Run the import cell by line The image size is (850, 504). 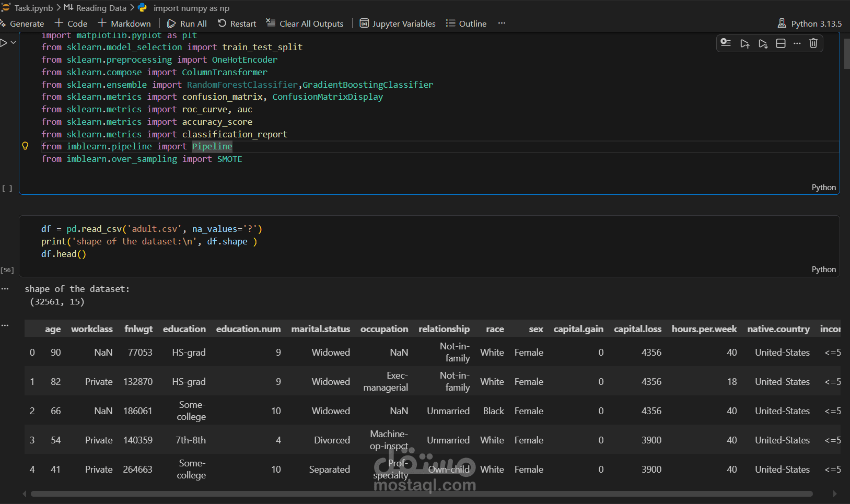[x=726, y=43]
